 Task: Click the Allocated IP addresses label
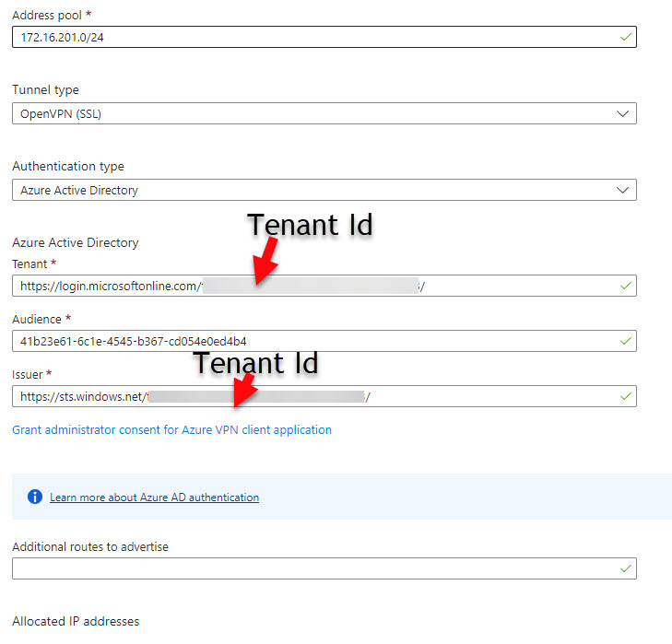pyautogui.click(x=76, y=621)
